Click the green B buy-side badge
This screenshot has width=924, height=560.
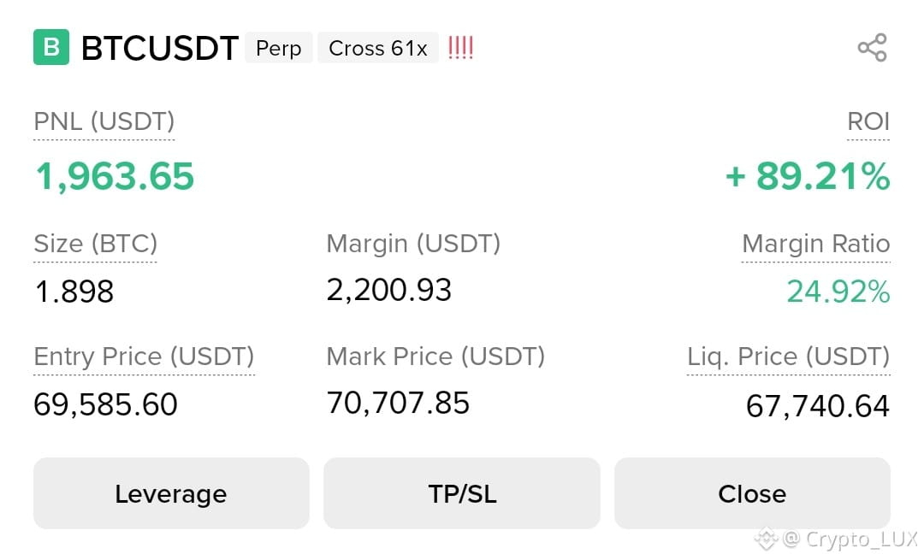point(51,47)
